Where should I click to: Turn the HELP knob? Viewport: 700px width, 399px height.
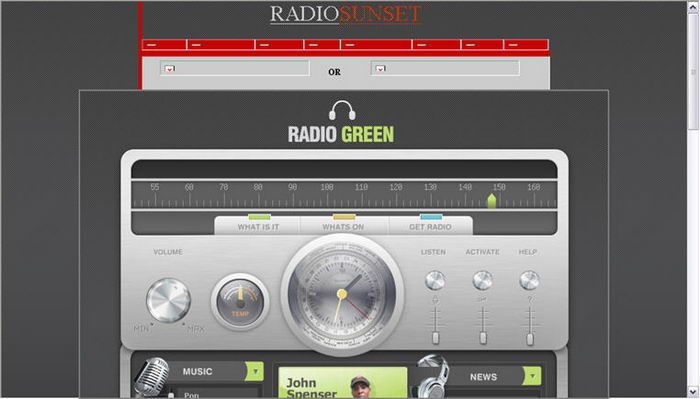529,280
